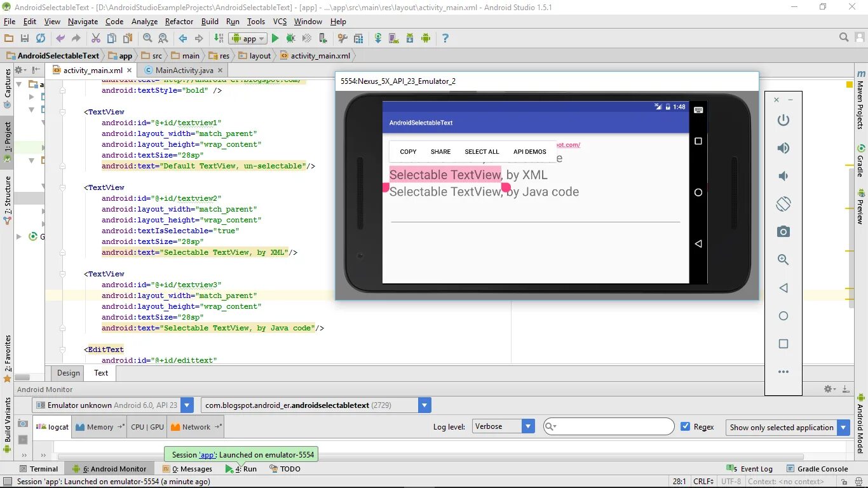Click the Paste clipboard toolbar icon
This screenshot has width=868, height=488.
[x=126, y=38]
